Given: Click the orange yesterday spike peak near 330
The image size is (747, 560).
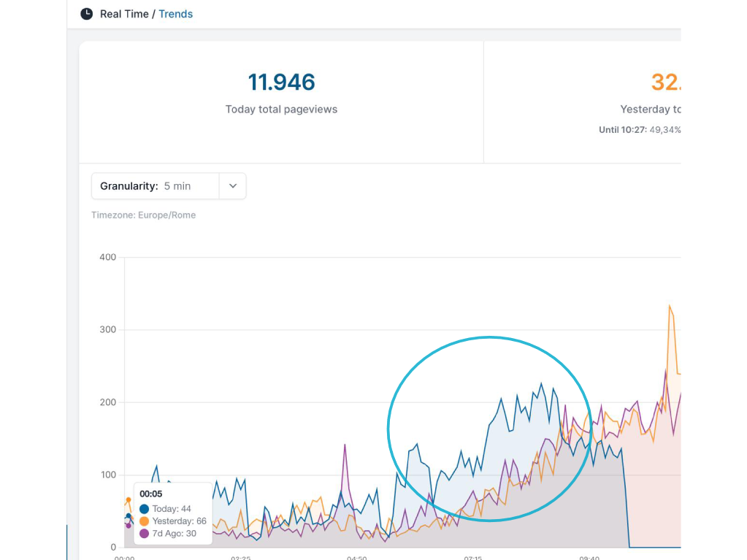Looking at the screenshot, I should (670, 306).
